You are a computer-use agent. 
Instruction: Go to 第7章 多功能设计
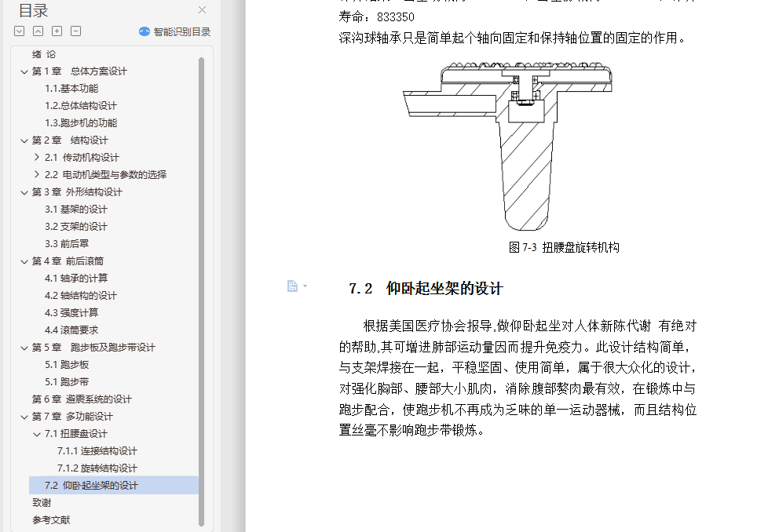point(72,417)
